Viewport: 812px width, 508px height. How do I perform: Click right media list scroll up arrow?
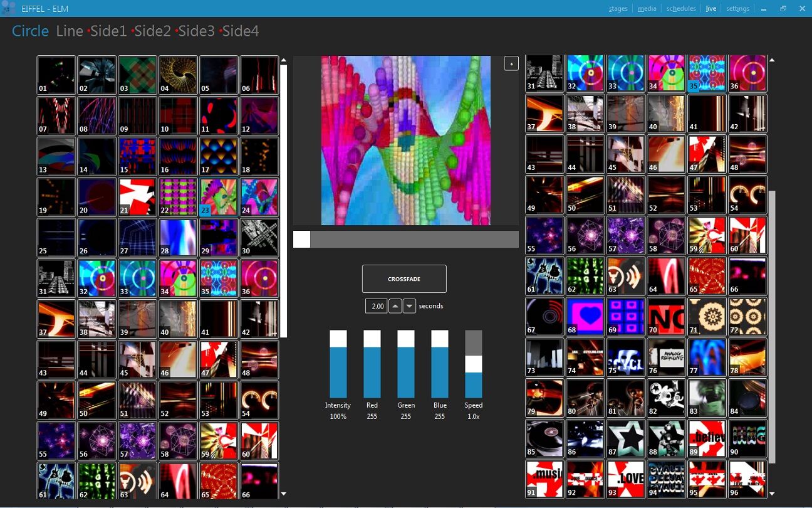(771, 60)
